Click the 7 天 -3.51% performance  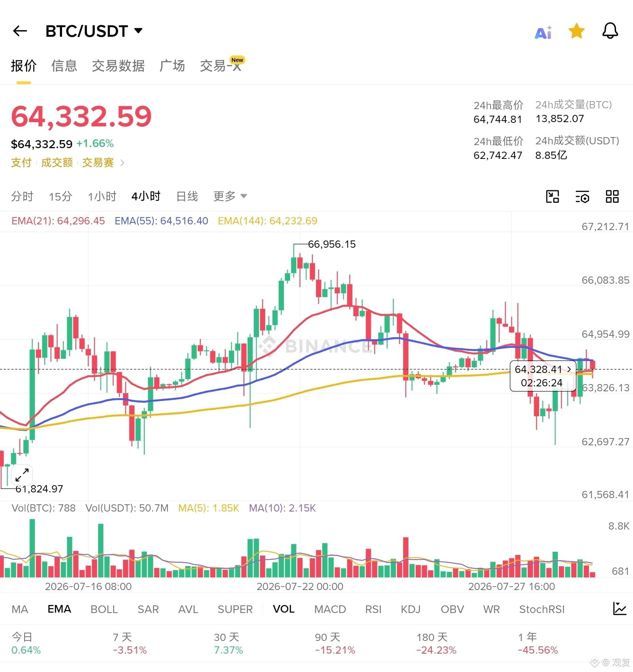pos(130,643)
